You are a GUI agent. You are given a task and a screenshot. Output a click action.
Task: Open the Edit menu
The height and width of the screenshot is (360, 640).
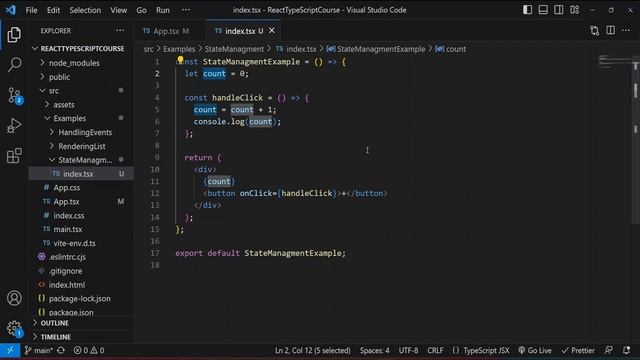click(53, 10)
